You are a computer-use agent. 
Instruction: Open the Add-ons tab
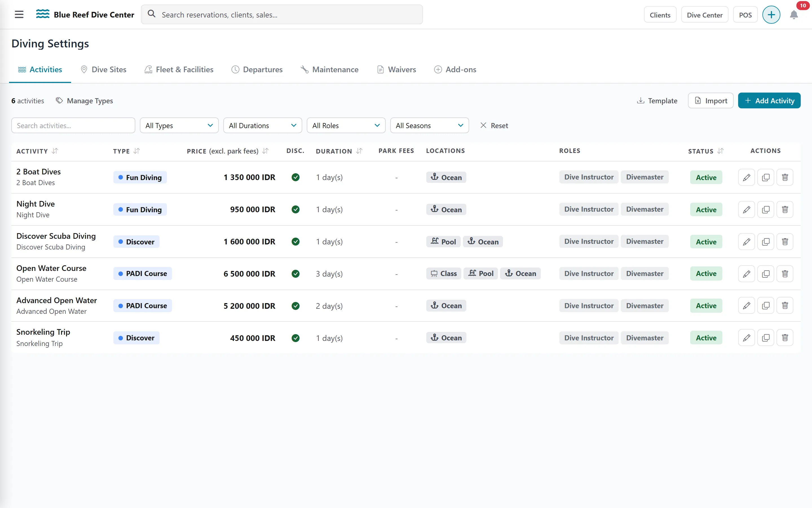coord(455,69)
